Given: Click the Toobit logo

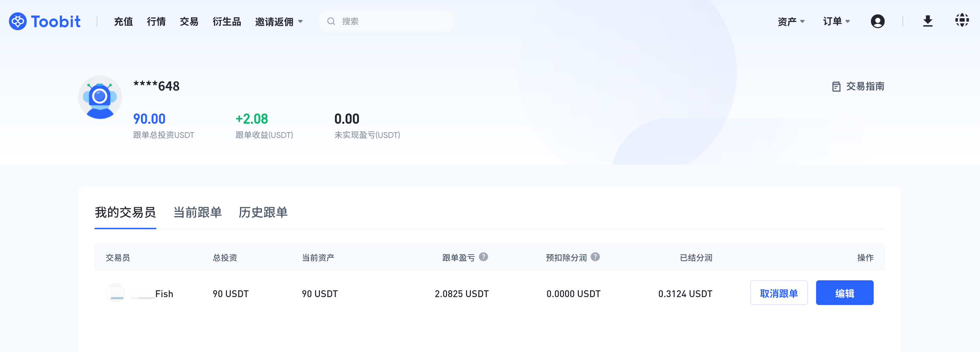Looking at the screenshot, I should pos(45,21).
